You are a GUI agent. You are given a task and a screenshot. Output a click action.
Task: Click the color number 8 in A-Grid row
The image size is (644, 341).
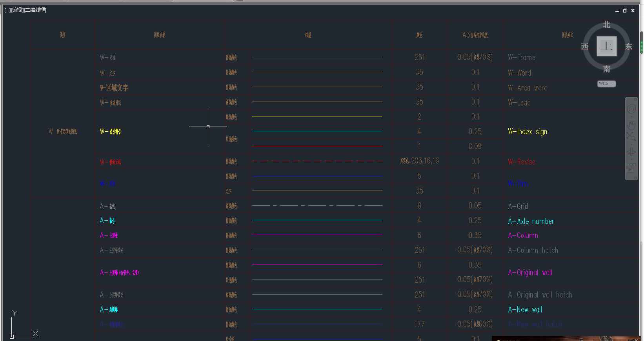click(419, 206)
